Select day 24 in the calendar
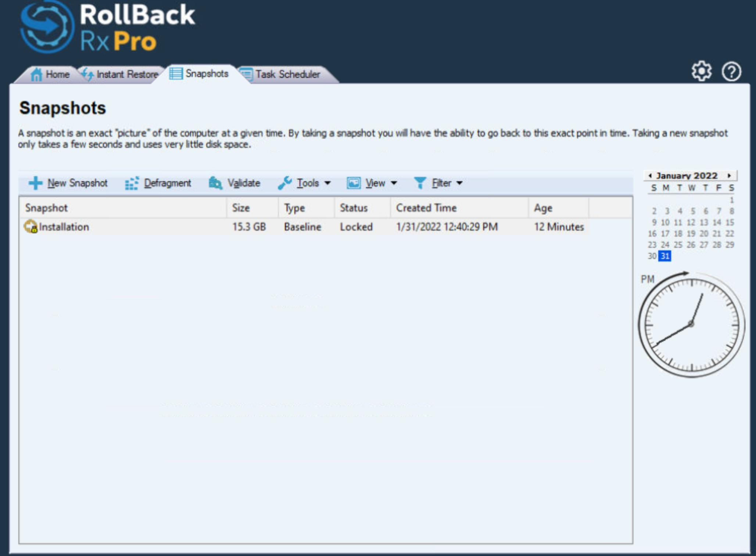 coord(665,245)
